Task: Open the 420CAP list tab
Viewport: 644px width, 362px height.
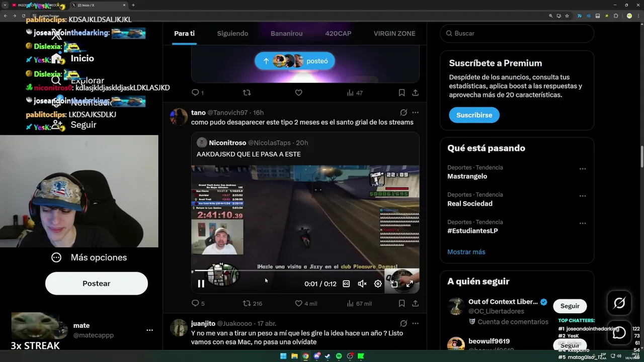Action: [338, 33]
